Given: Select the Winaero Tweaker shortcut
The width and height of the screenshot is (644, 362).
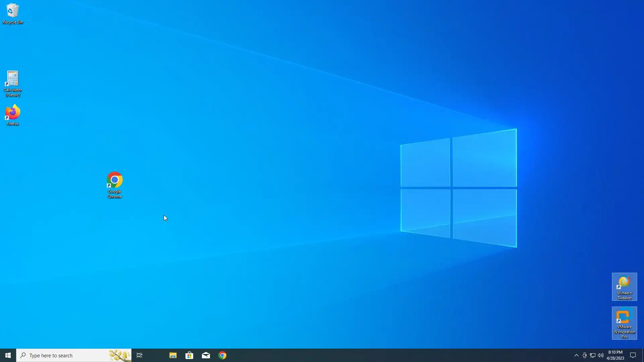Looking at the screenshot, I should [x=624, y=286].
